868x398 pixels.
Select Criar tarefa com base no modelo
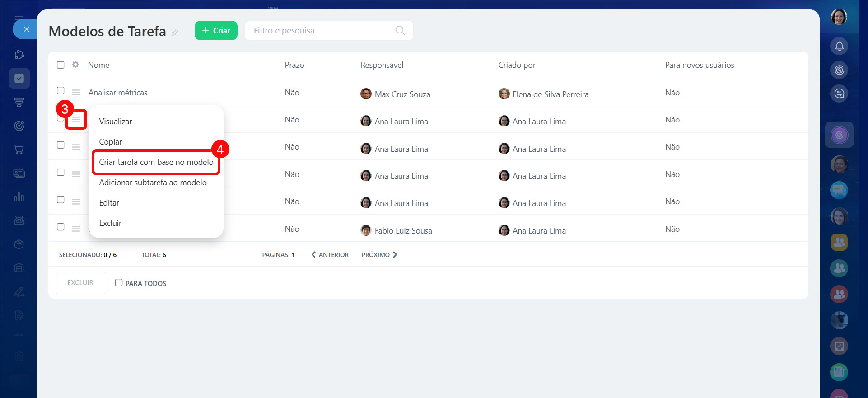[x=156, y=162]
